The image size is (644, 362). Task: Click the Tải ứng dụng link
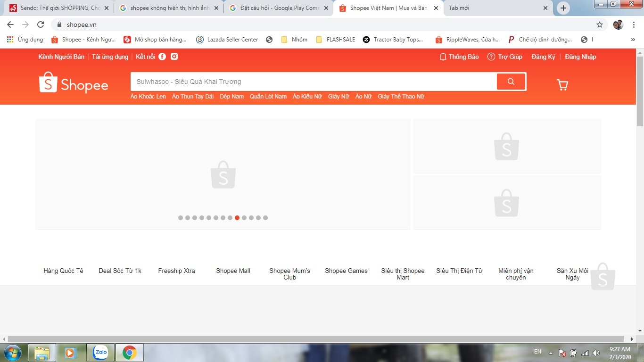(110, 57)
